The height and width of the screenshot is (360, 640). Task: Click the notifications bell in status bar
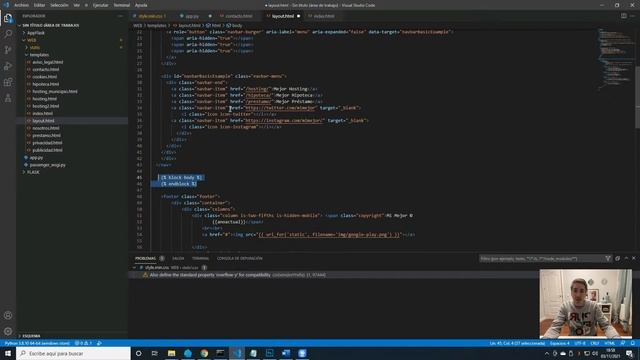click(632, 343)
